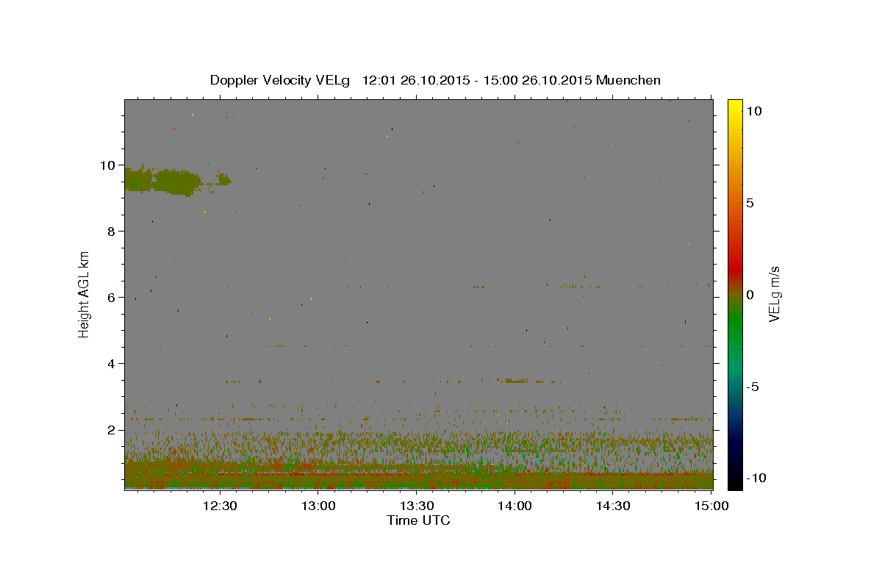Click the colorbar value 5 label

point(750,203)
